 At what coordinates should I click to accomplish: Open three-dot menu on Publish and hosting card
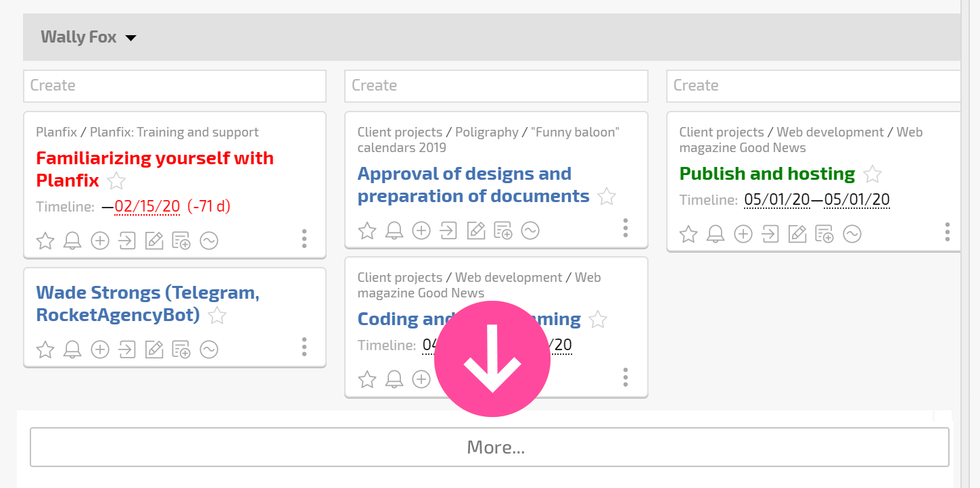point(948,232)
